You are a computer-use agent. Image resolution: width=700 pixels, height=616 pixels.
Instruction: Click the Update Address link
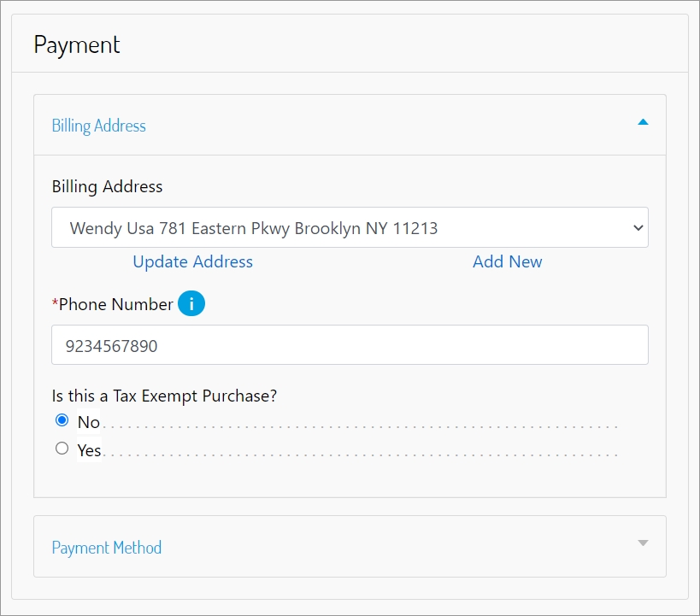(192, 261)
